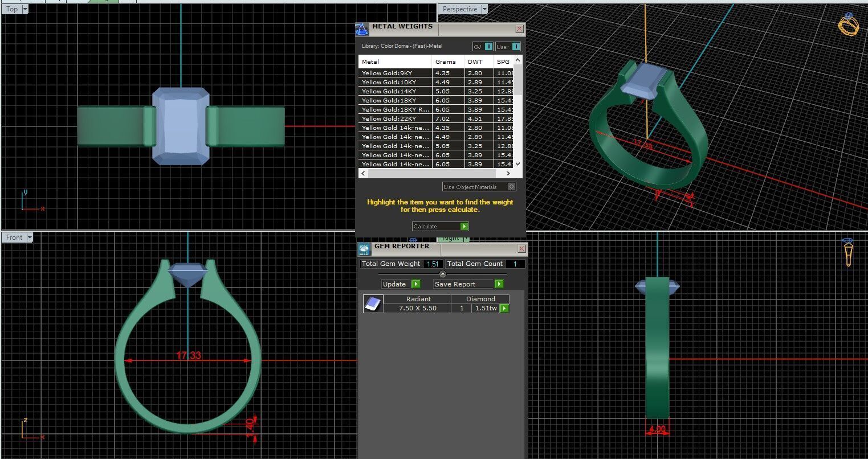Collapse the Gem Reporter totals section
Image resolution: width=868 pixels, height=459 pixels.
point(443,274)
